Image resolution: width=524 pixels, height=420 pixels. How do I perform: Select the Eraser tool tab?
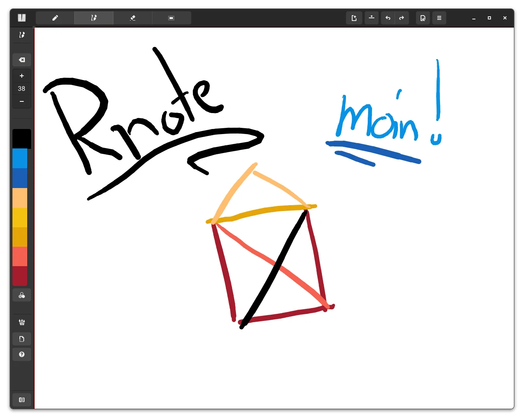[x=133, y=18]
